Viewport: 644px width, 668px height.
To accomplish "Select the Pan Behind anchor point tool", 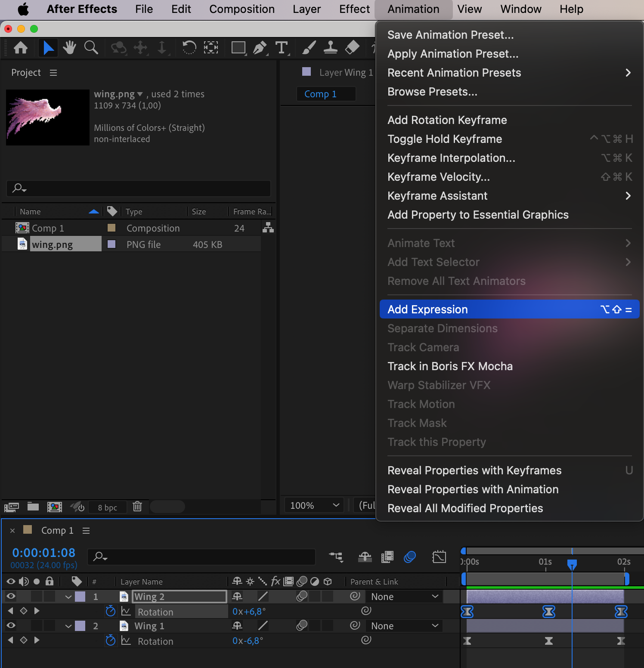I will 211,47.
